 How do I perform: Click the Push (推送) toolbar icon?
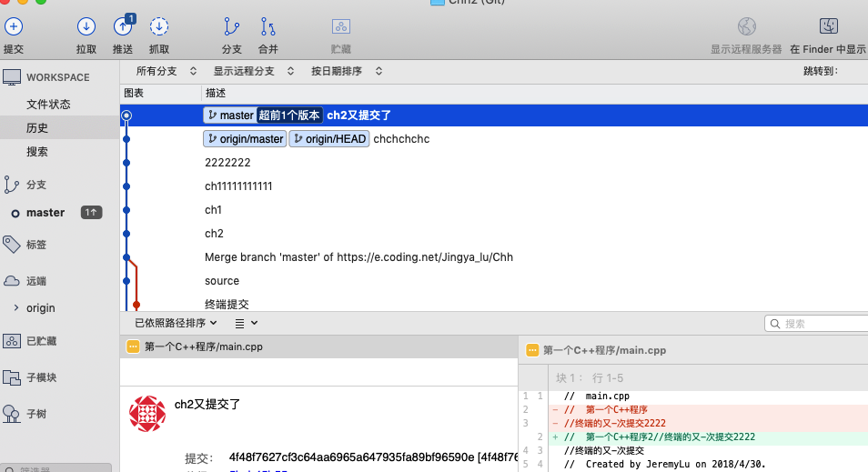(123, 26)
